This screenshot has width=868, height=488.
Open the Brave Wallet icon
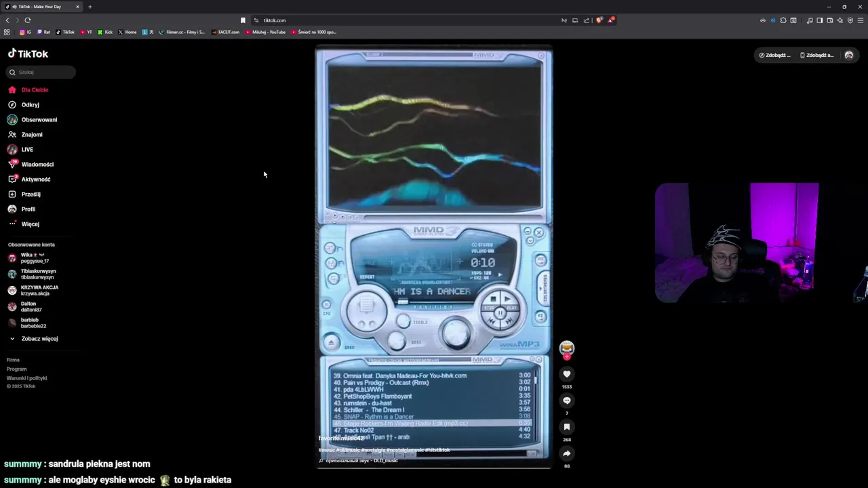pos(829,20)
